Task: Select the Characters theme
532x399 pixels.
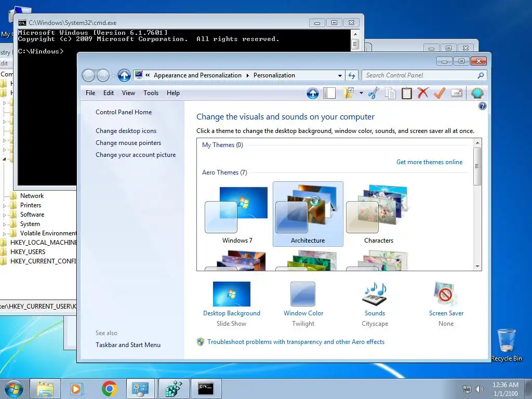Action: (378, 215)
